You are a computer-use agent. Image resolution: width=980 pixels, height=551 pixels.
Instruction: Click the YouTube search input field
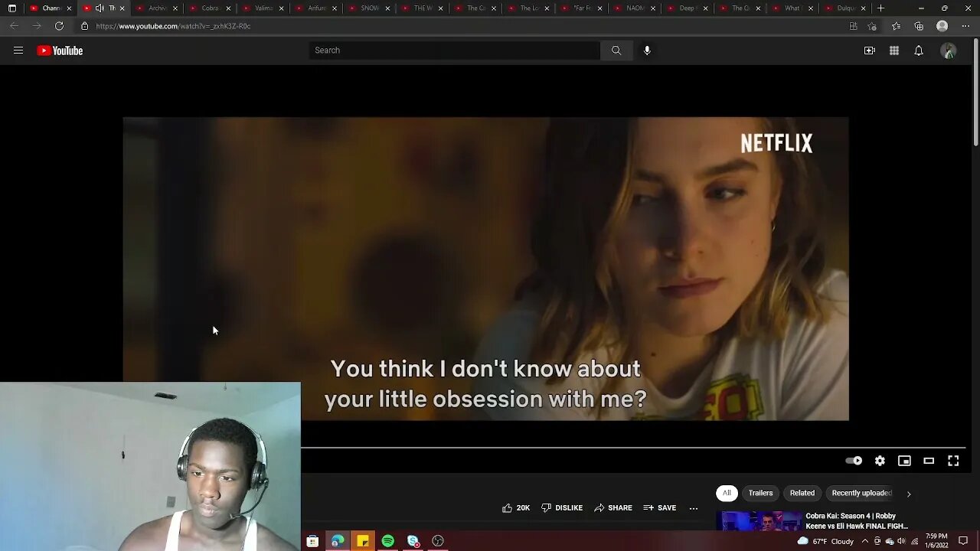pos(455,51)
